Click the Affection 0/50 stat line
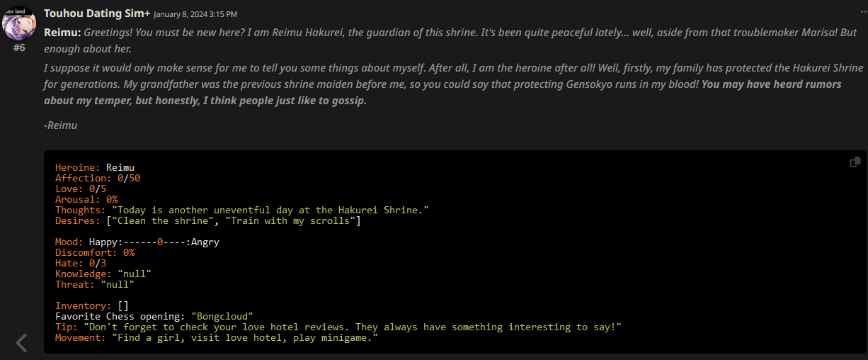The width and height of the screenshot is (868, 360). point(98,178)
